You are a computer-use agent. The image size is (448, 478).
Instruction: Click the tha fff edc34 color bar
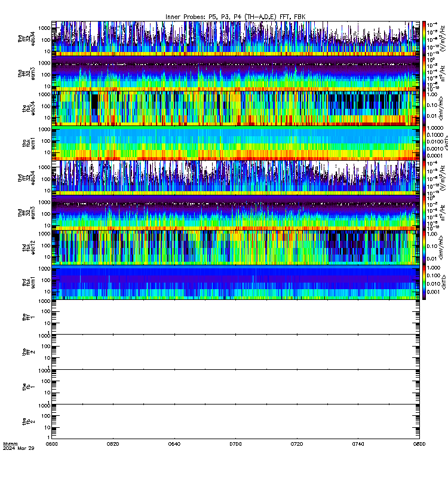(x=424, y=38)
